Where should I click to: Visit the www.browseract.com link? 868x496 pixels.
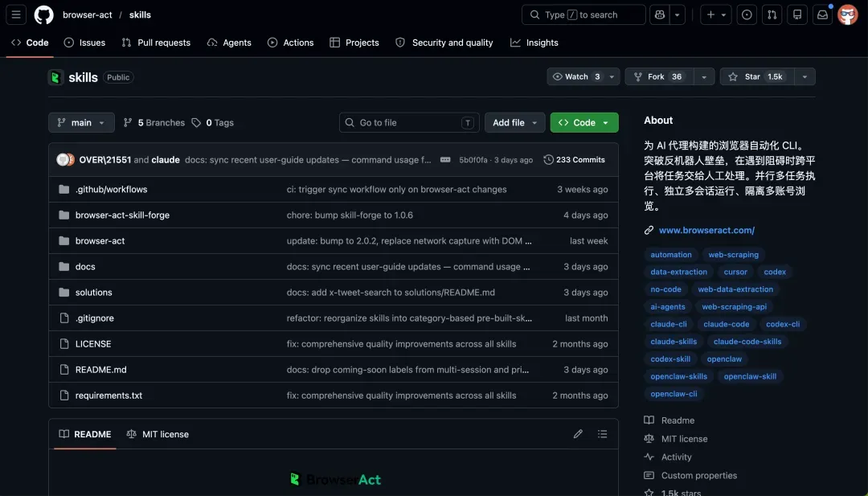pyautogui.click(x=706, y=230)
